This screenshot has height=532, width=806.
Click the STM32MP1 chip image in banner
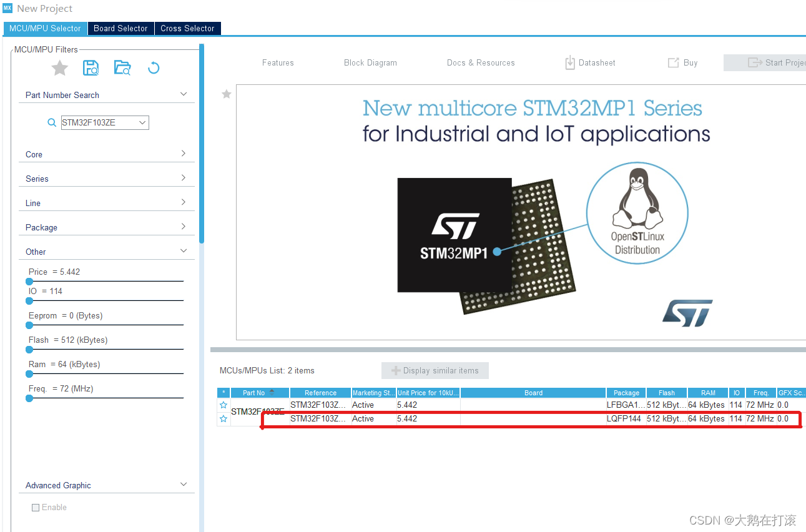[455, 235]
